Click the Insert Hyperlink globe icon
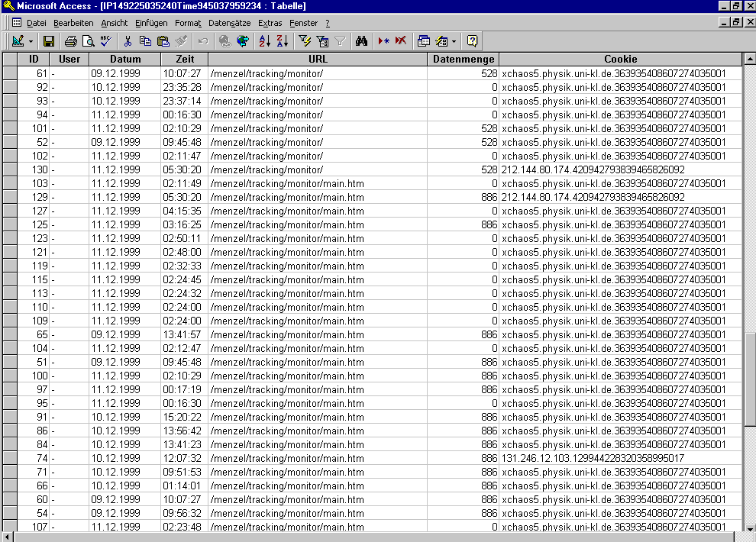 pos(225,41)
